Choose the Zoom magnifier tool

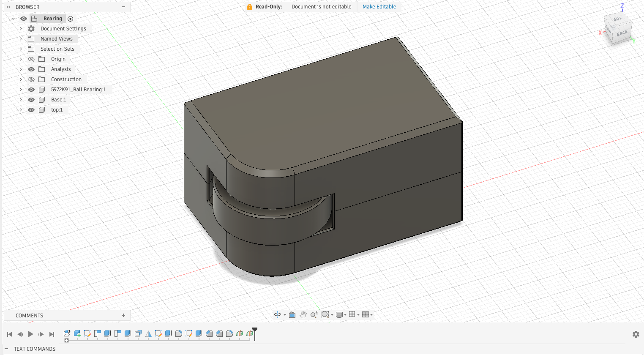314,314
